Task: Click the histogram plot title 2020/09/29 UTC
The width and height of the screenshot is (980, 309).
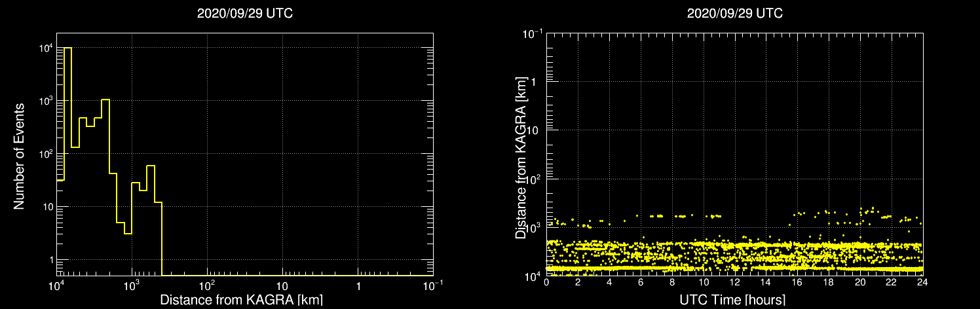Action: (244, 14)
